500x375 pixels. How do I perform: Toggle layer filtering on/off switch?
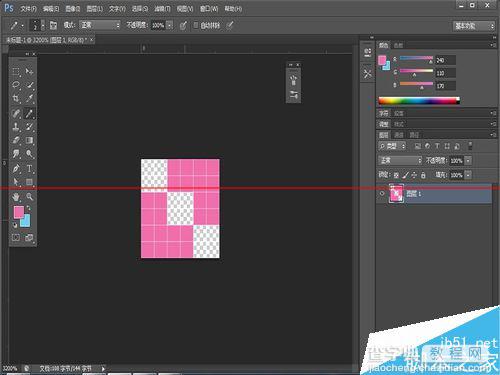point(470,146)
